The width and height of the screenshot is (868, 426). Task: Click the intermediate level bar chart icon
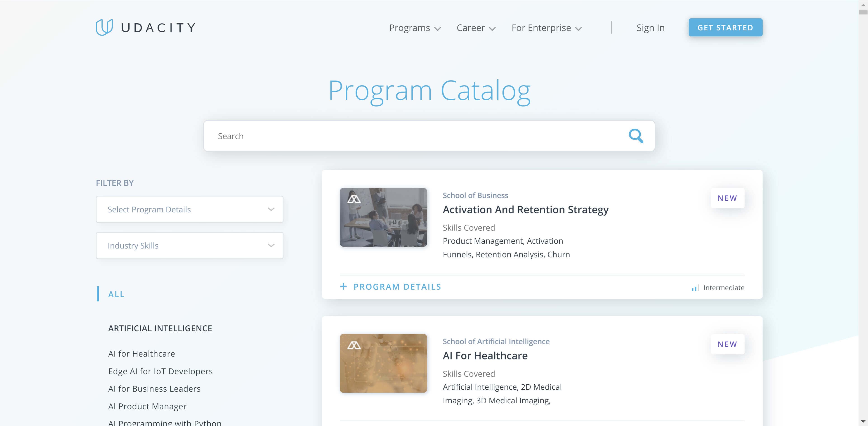695,288
